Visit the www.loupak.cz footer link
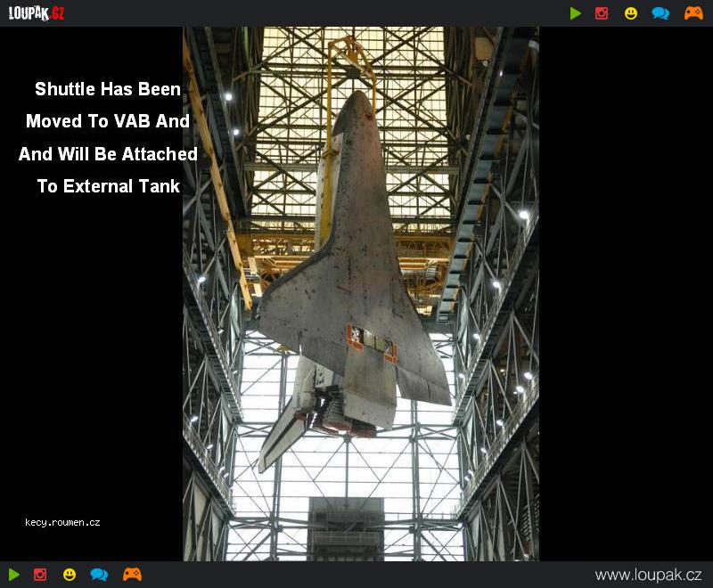Viewport: 713px width, 588px height. click(648, 575)
